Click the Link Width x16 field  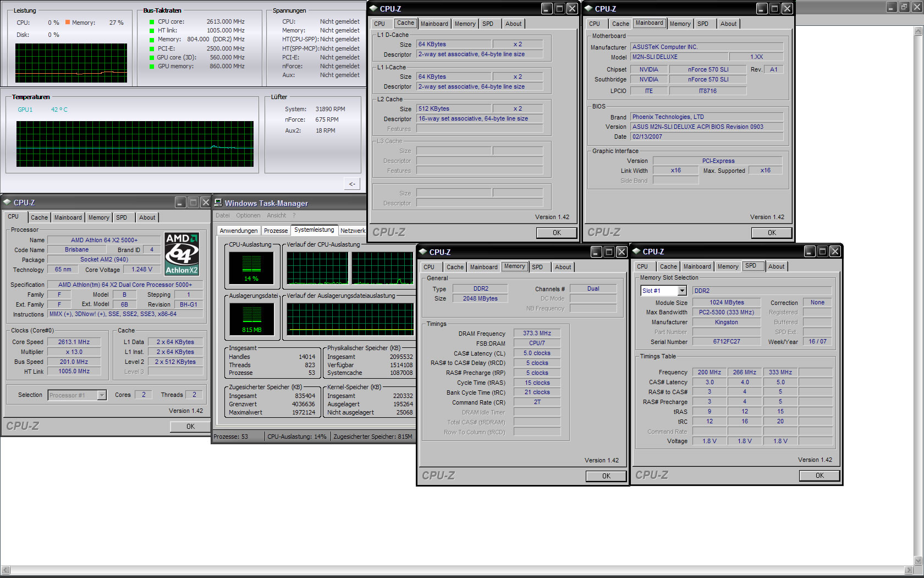(x=675, y=171)
